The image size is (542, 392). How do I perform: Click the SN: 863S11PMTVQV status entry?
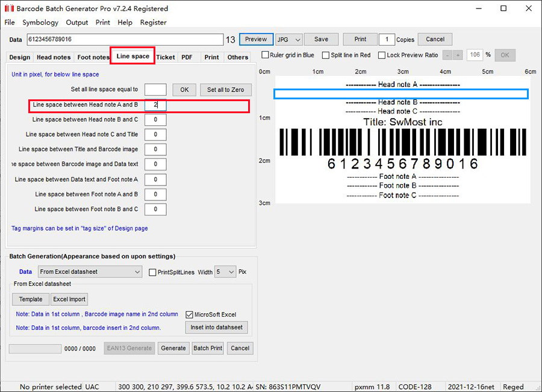288,387
